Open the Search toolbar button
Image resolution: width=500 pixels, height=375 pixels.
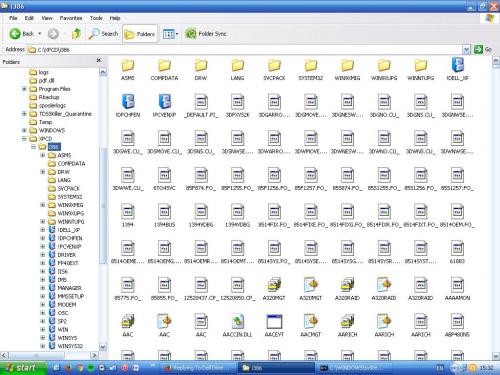point(103,34)
